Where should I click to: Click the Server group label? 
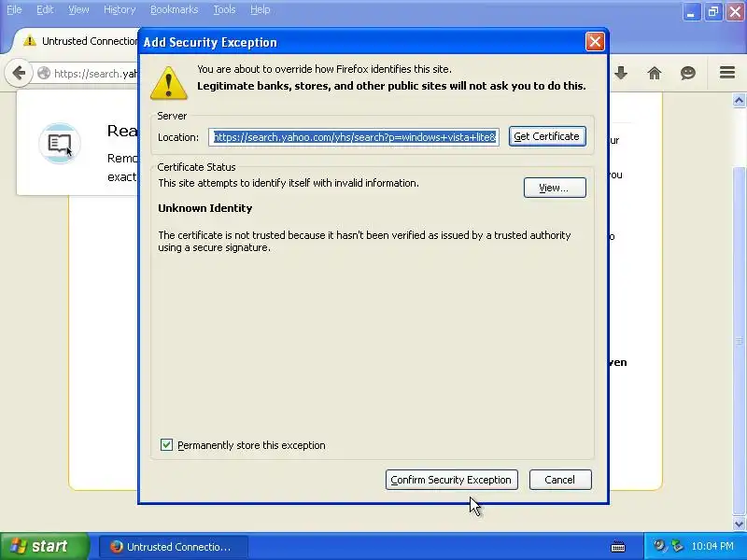(172, 116)
